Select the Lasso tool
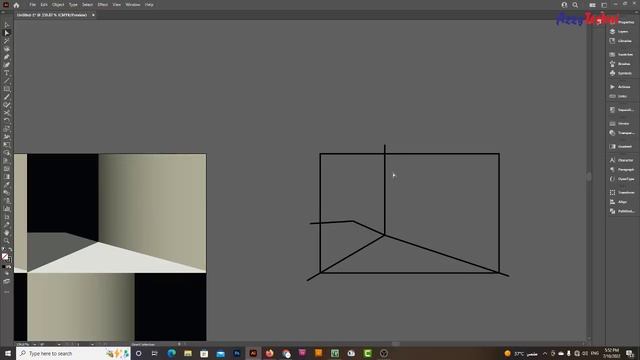Viewport: 640px width, 360px height. coord(7,49)
